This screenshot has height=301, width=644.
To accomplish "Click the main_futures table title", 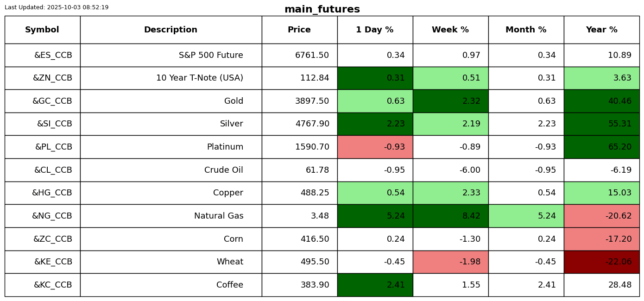I will click(x=322, y=9).
